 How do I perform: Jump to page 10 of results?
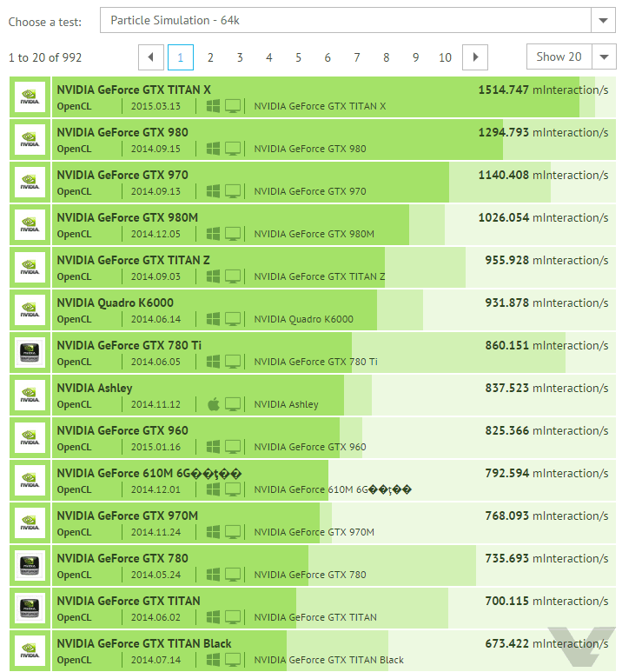[445, 57]
